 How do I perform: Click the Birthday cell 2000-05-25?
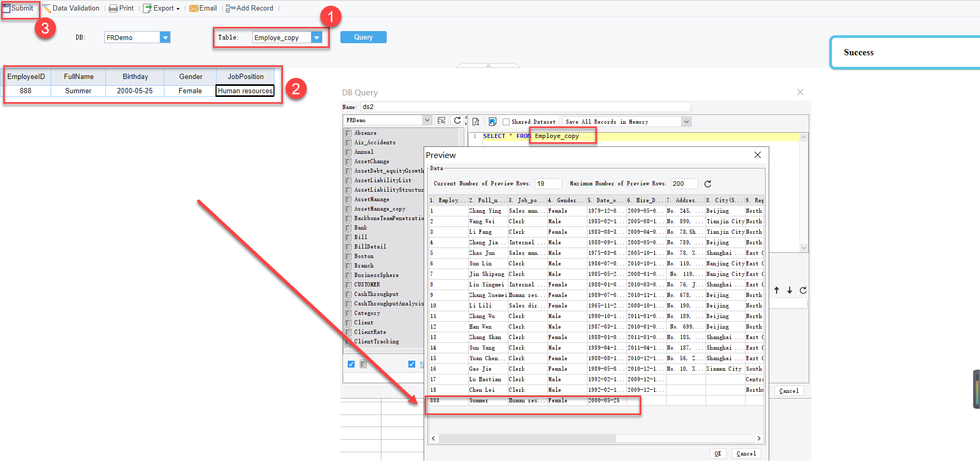135,91
